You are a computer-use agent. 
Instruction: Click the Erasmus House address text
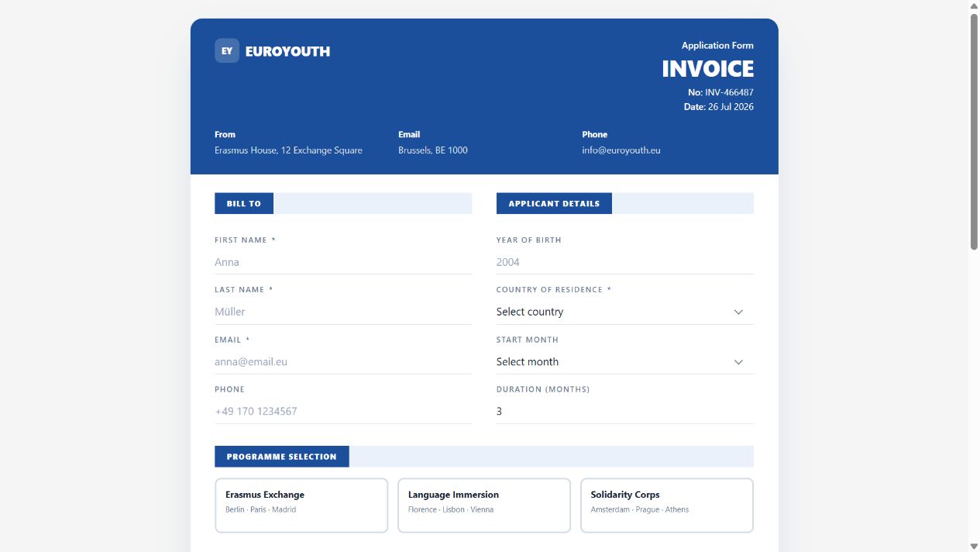tap(288, 150)
